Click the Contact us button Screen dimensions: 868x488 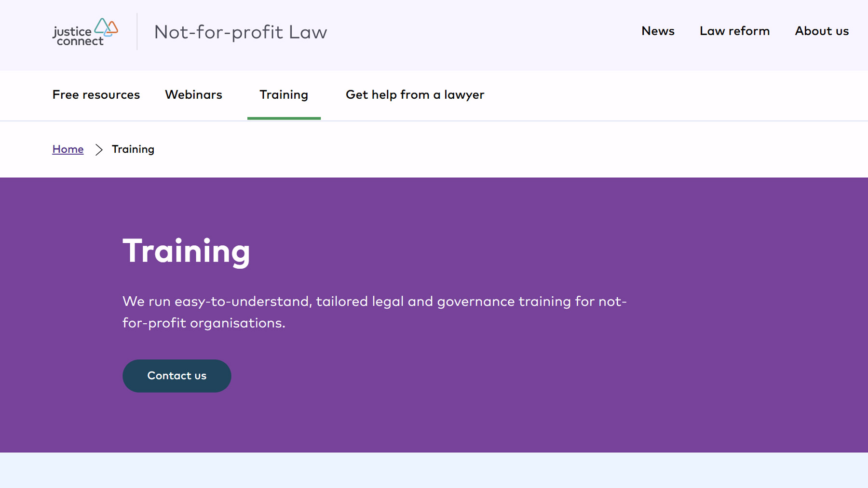pyautogui.click(x=177, y=376)
